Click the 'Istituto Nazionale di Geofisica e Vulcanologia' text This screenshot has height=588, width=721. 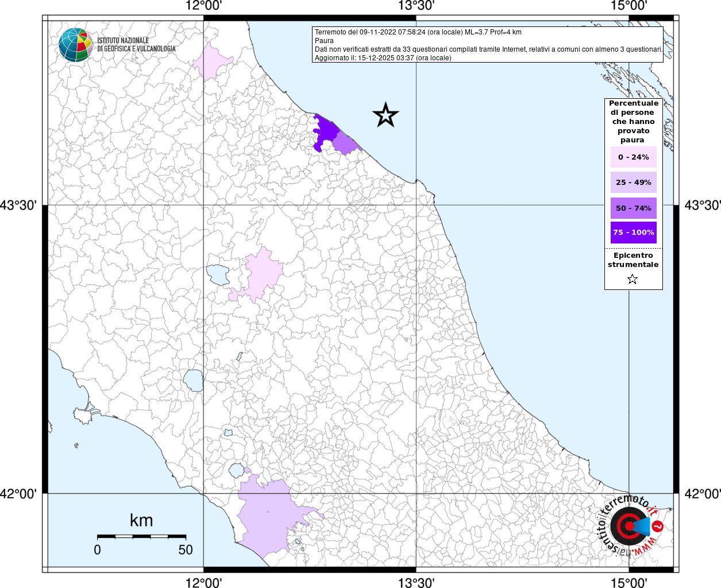(136, 45)
